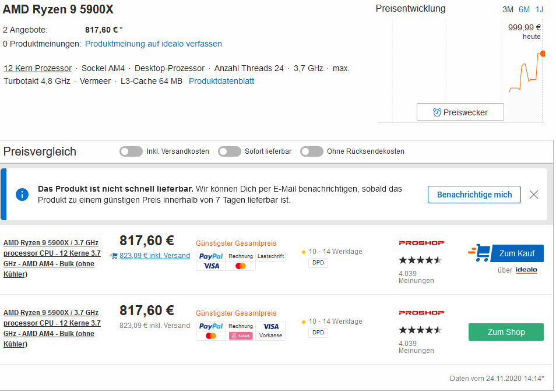The height and width of the screenshot is (392, 556).
Task: Click the first offer's star rating
Action: [x=420, y=260]
